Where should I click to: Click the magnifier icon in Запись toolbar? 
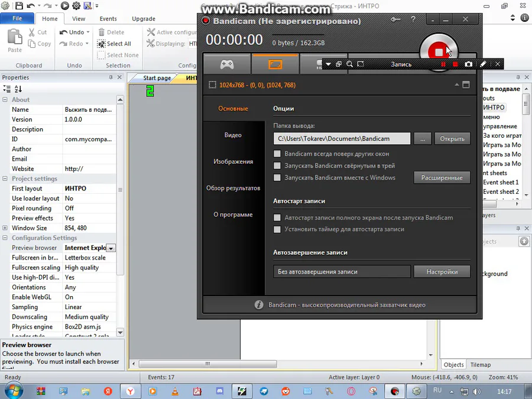(349, 64)
